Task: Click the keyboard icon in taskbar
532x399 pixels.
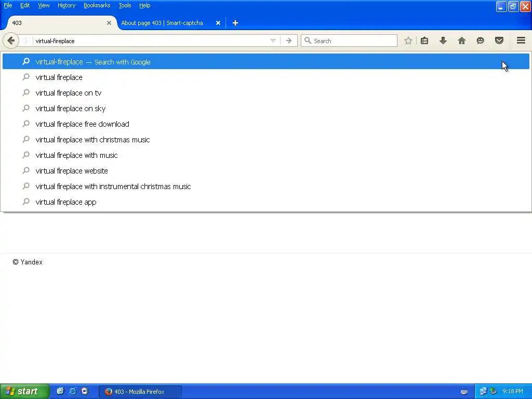Action: pyautogui.click(x=464, y=392)
